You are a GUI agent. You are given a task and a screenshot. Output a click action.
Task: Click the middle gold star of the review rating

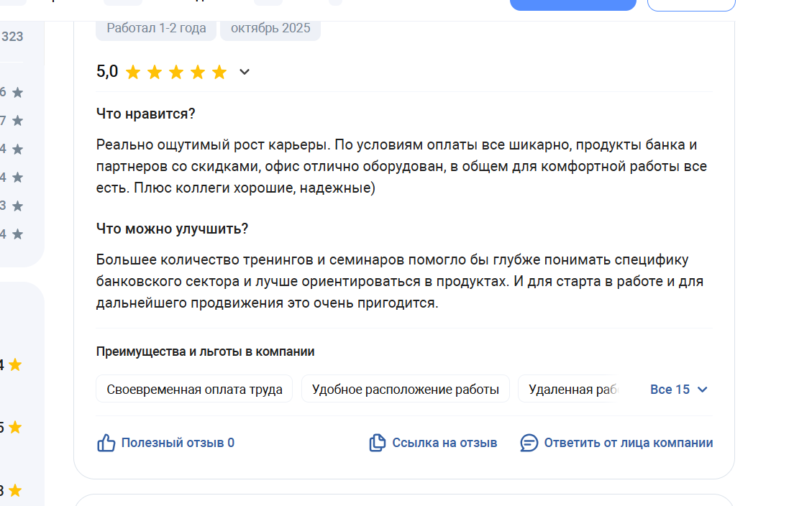[176, 72]
